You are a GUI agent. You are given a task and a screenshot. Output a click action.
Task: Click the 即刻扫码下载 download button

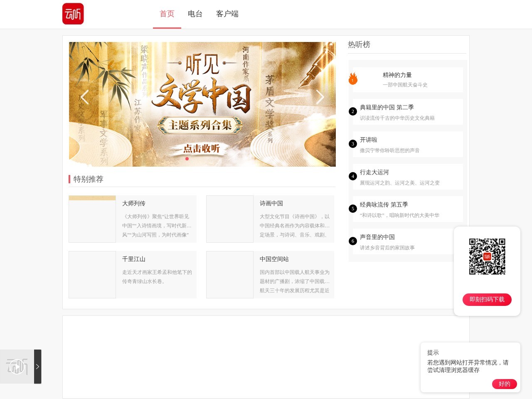tap(487, 299)
